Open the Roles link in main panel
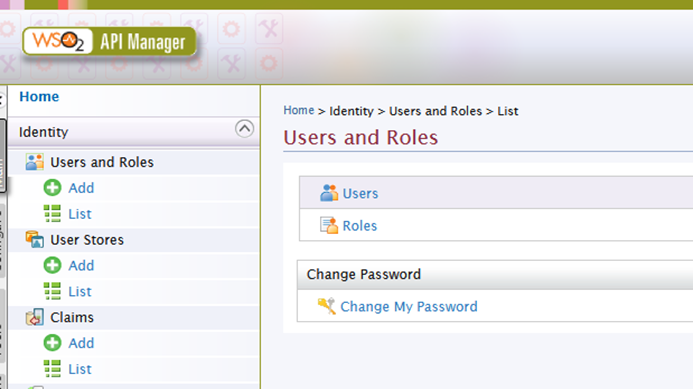 click(x=360, y=225)
